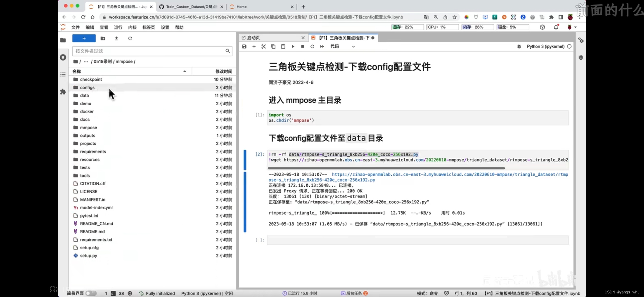
Task: Open the help question mark icon
Action: tap(542, 27)
